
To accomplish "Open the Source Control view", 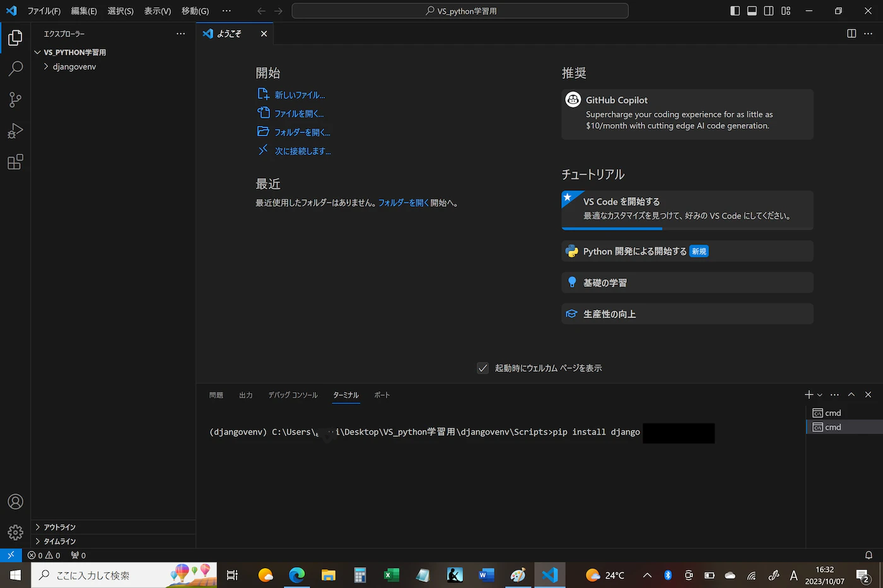I will click(15, 100).
